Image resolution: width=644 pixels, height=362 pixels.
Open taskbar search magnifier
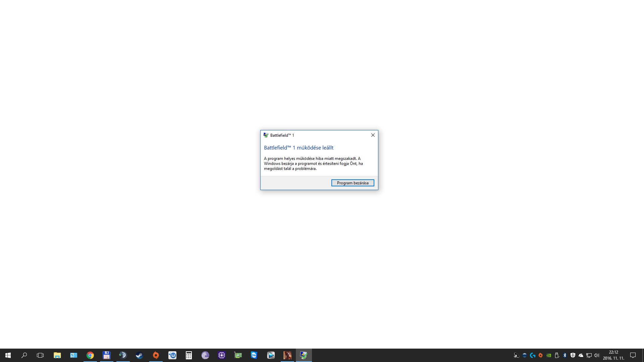24,355
